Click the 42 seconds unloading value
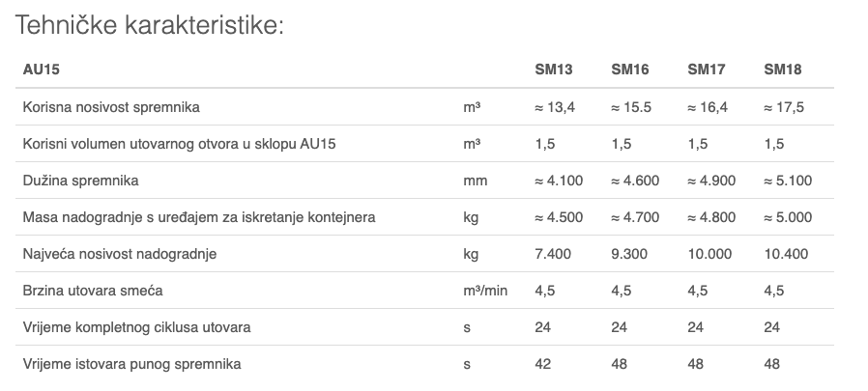The height and width of the screenshot is (391, 868). tap(542, 364)
